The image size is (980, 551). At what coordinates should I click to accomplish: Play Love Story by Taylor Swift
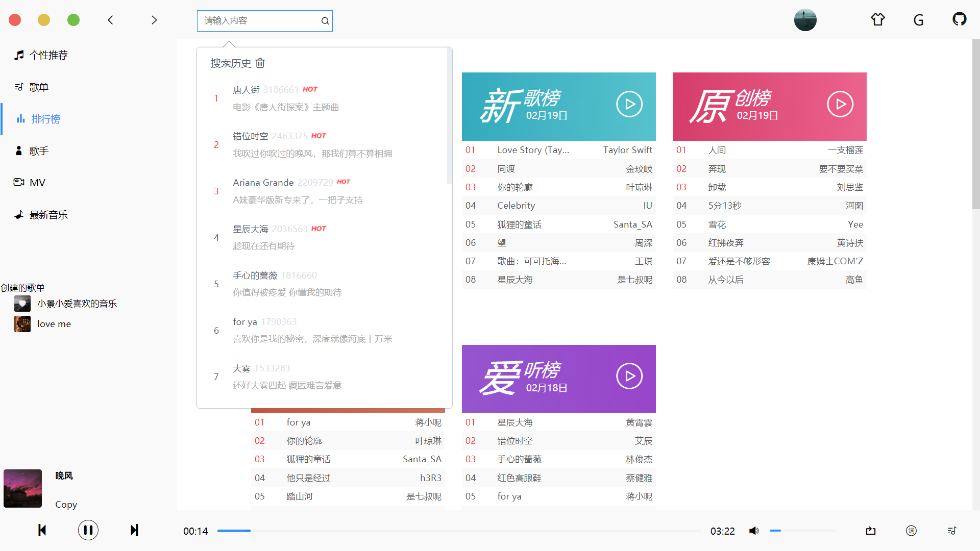coord(559,150)
